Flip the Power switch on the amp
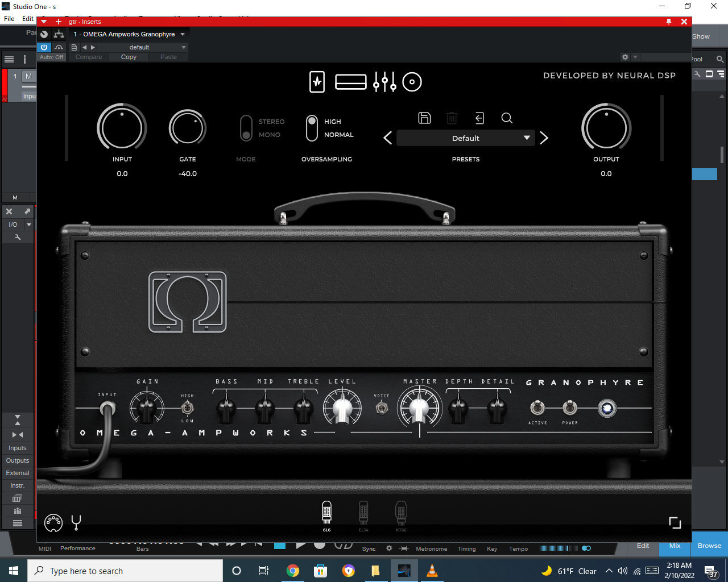This screenshot has height=582, width=728. pos(570,408)
